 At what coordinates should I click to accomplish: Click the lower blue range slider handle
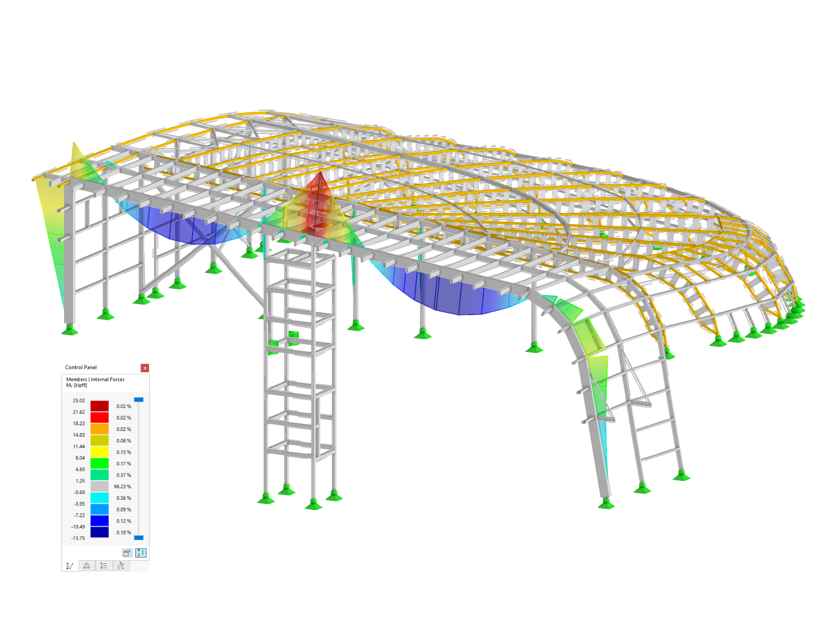point(139,538)
